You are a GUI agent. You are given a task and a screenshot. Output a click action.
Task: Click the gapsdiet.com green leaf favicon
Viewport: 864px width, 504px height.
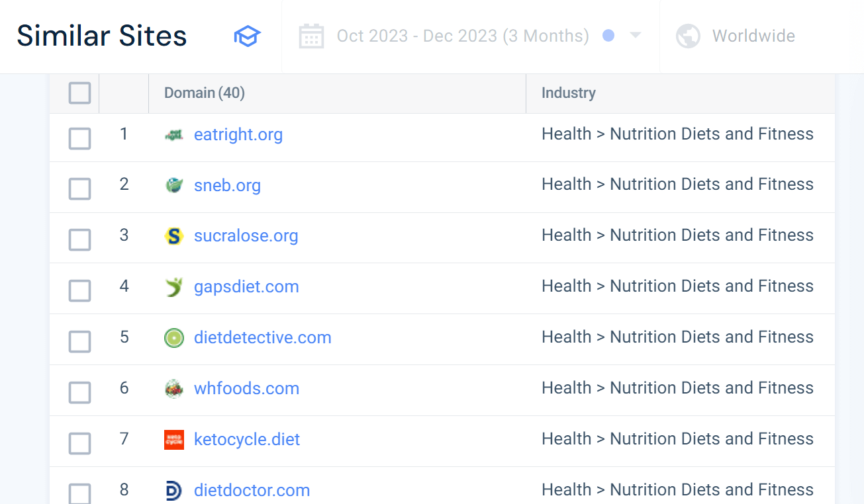(173, 287)
